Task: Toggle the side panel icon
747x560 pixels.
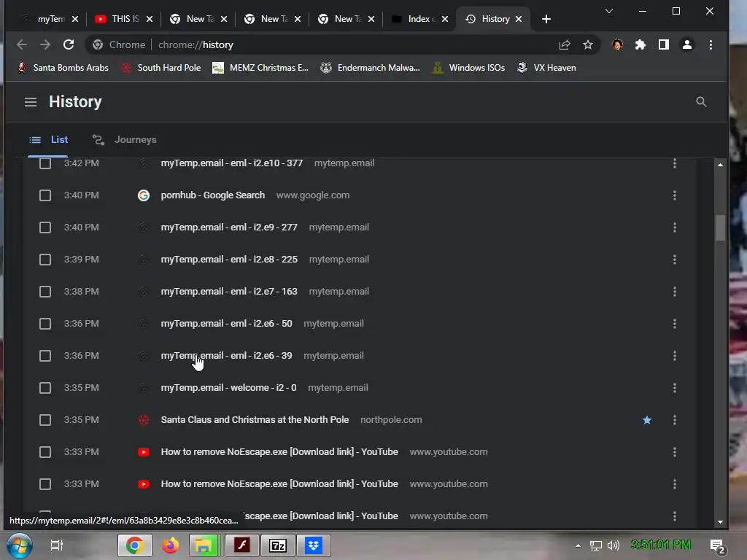Action: 664,44
